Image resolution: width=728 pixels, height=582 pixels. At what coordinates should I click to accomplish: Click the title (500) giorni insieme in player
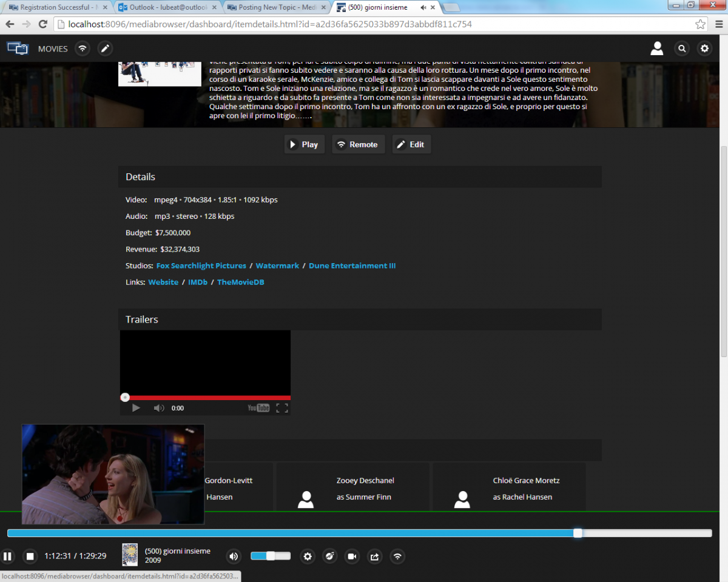tap(178, 551)
